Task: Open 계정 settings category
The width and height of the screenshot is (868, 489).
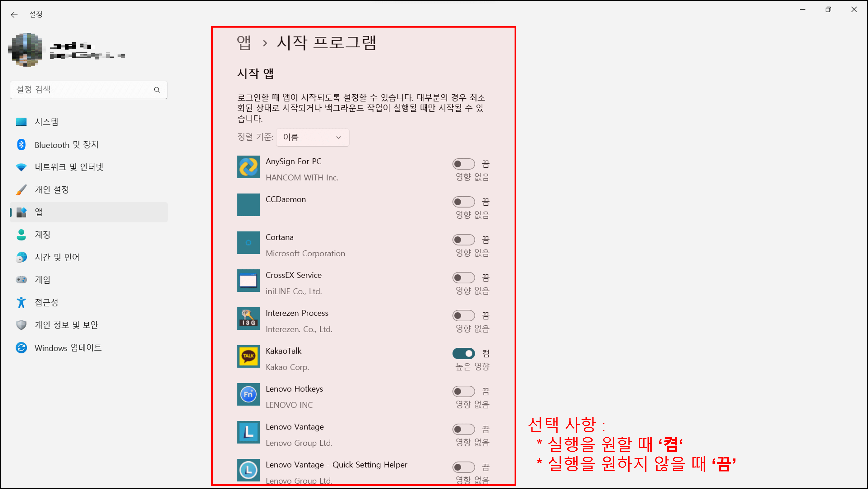Action: (89, 235)
